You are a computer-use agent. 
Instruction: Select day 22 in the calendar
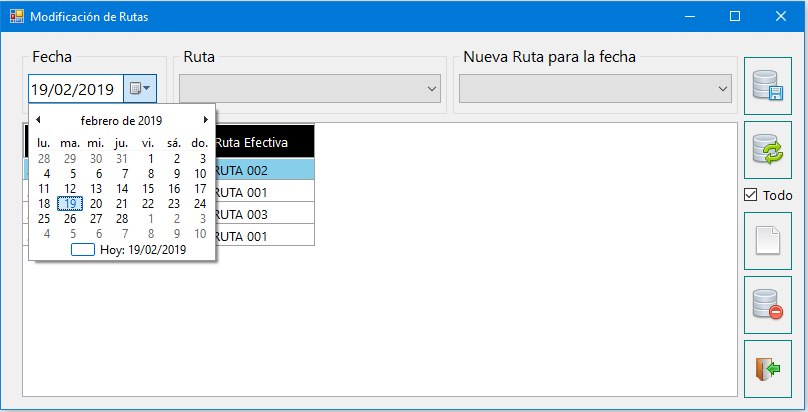[148, 204]
